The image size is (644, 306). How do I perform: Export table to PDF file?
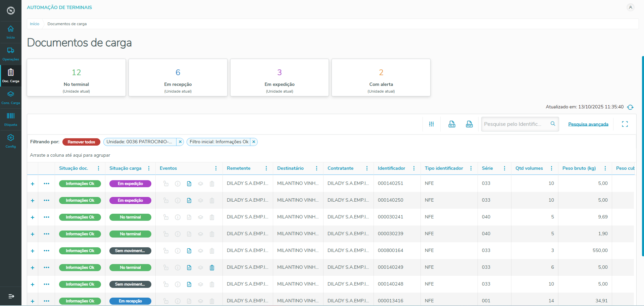(469, 124)
